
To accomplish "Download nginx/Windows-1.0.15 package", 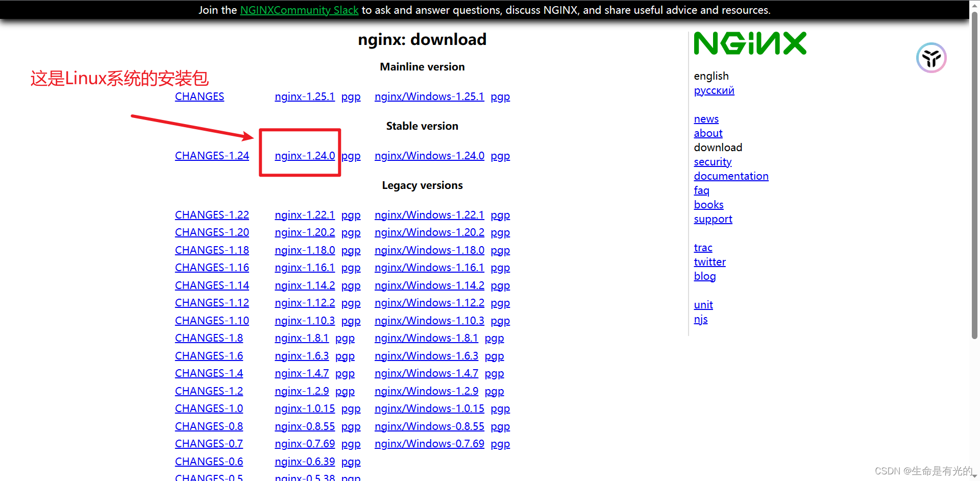I will [429, 408].
